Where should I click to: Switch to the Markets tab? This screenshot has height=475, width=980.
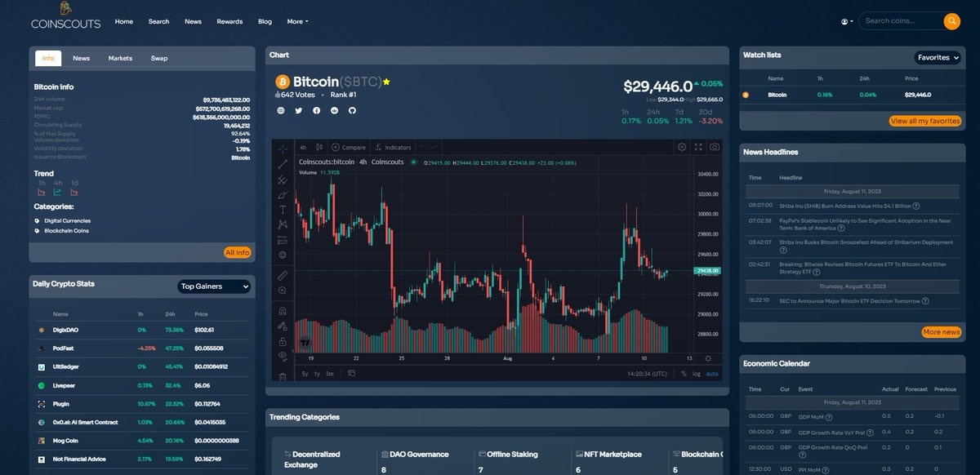click(x=120, y=58)
